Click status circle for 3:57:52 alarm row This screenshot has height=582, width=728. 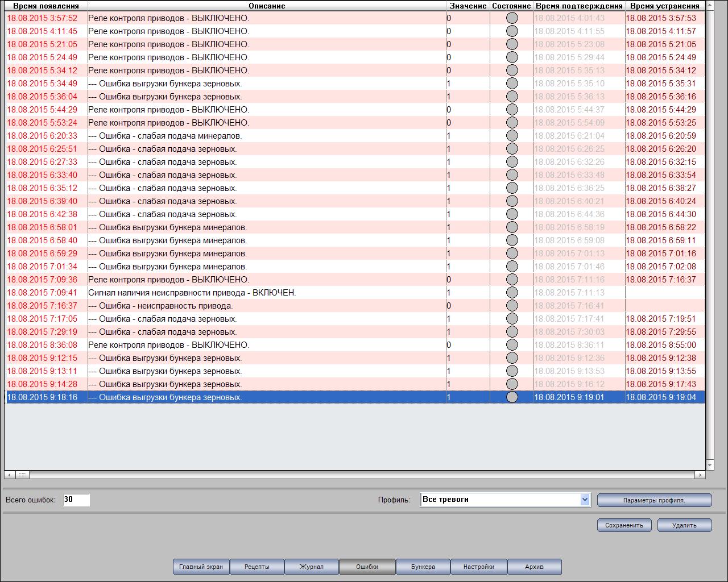[x=512, y=18]
